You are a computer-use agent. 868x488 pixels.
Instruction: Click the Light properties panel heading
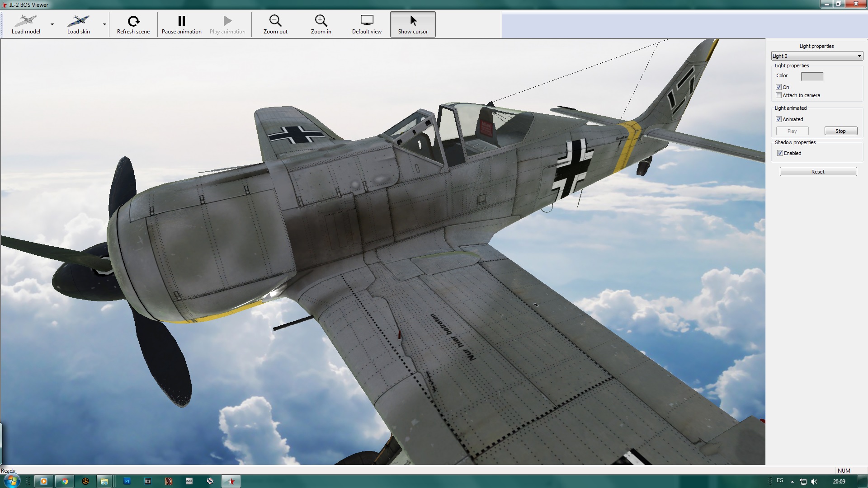click(x=816, y=46)
